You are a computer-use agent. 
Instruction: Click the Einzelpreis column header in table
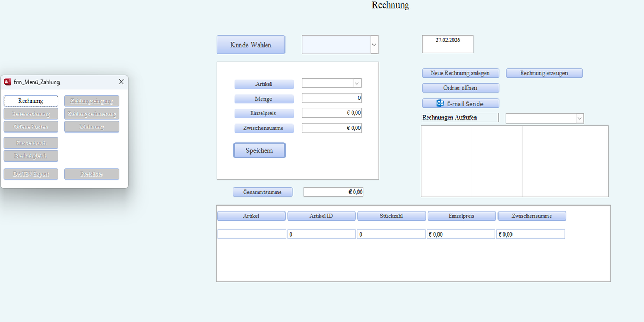tap(462, 216)
